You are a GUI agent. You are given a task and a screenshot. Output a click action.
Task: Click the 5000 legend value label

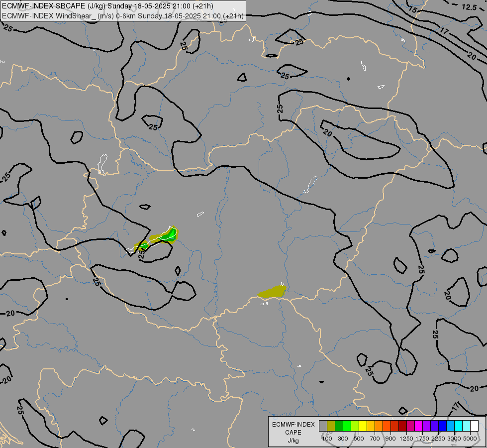pyautogui.click(x=470, y=439)
